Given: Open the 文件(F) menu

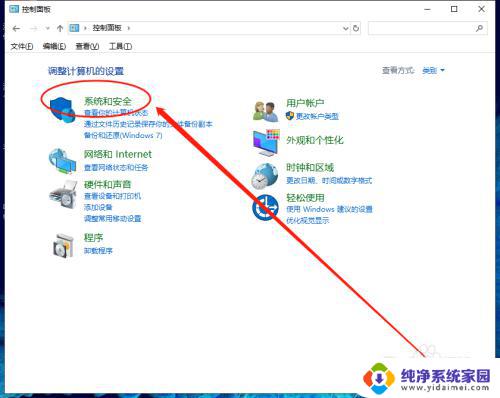Looking at the screenshot, I should 22,46.
